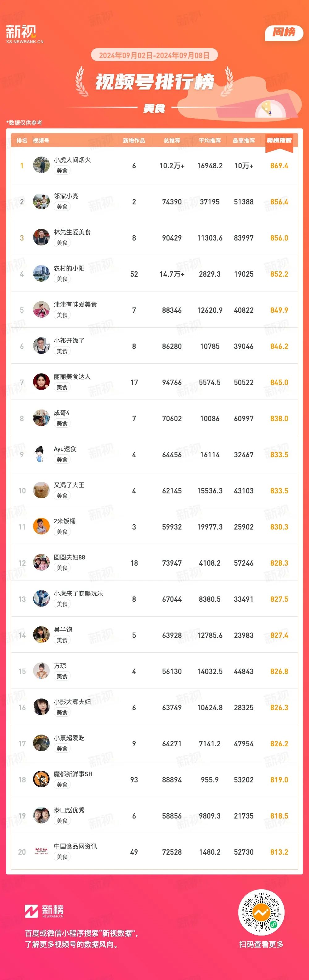309x980 pixels.
Task: Click the 新榜指数 column header
Action: 279,140
